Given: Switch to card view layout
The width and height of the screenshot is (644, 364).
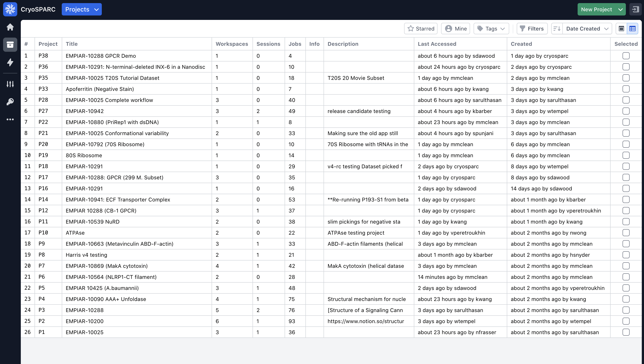Looking at the screenshot, I should pos(621,29).
